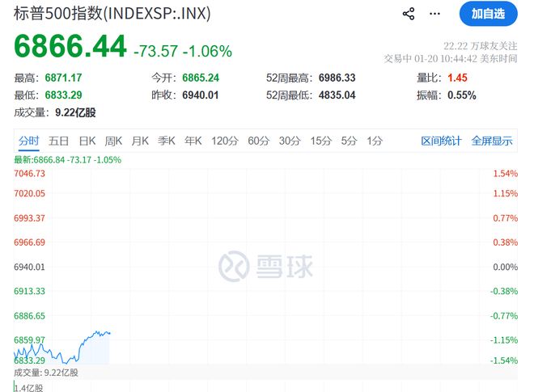Open the 日K chart tab
The image size is (534, 392).
(x=87, y=141)
